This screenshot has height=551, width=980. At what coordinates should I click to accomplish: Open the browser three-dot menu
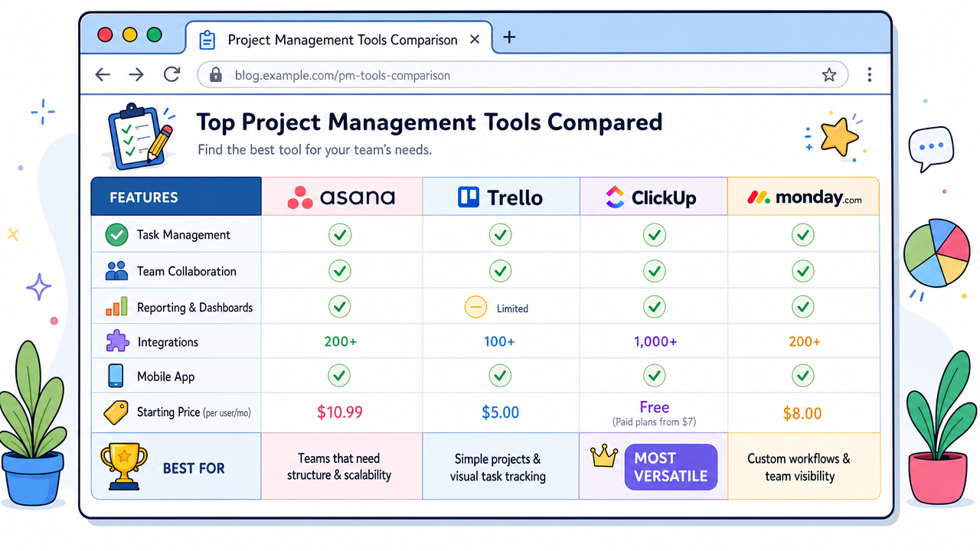point(870,75)
